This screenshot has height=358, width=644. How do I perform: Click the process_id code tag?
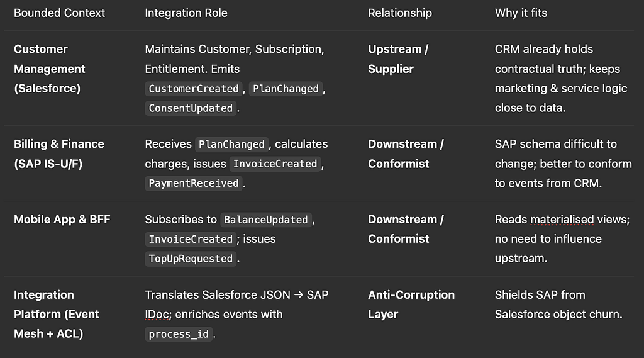tap(178, 334)
